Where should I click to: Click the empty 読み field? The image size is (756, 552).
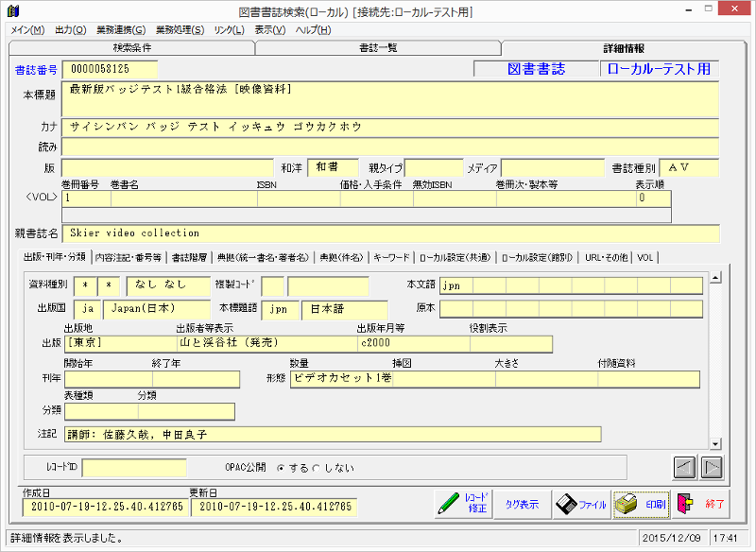(x=390, y=147)
